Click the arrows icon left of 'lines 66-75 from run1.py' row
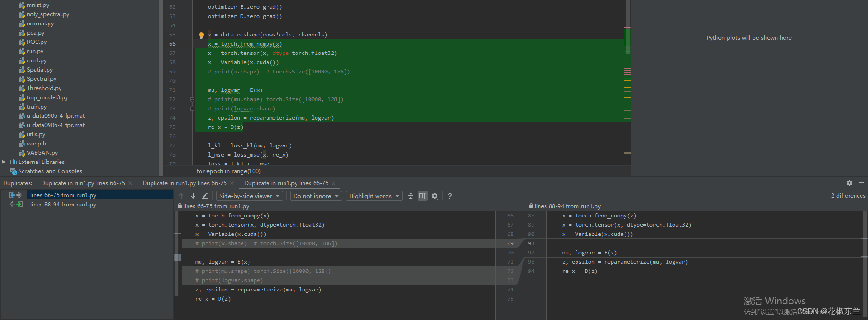Viewport: 868px width, 320px height. (15, 195)
